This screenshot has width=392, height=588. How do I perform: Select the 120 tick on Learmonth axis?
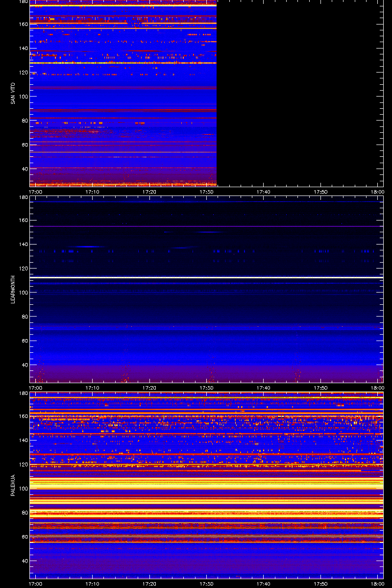23,269
